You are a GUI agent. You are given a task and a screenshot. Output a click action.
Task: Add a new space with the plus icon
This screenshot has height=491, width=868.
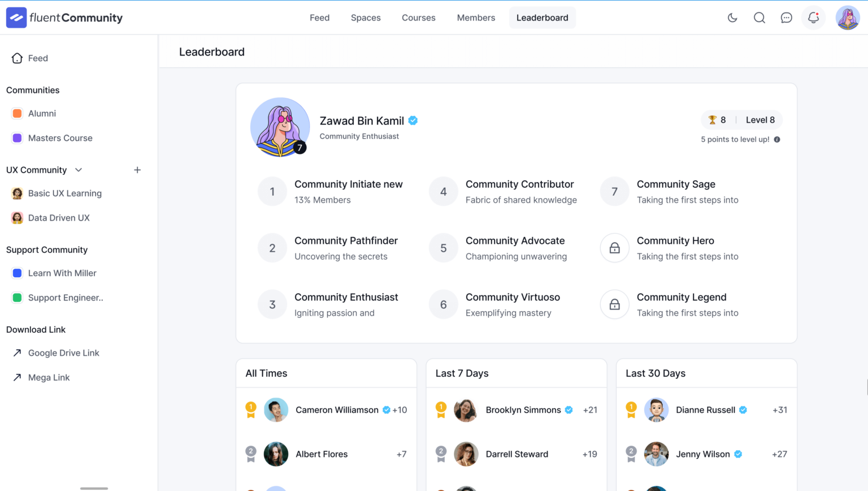tap(137, 170)
